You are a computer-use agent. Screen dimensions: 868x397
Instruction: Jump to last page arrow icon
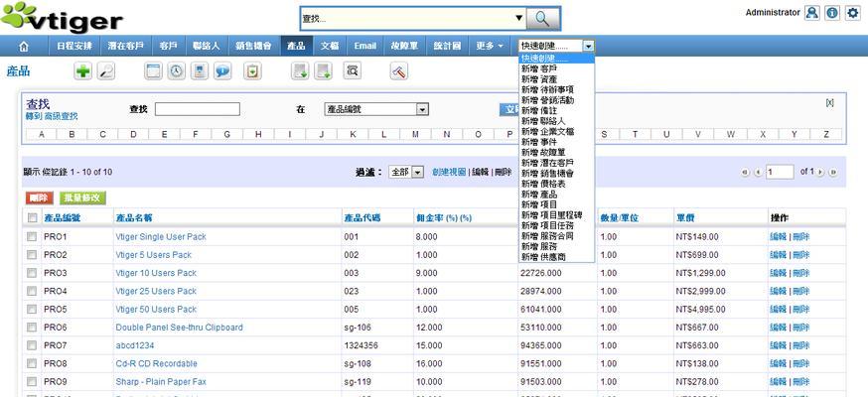[832, 173]
